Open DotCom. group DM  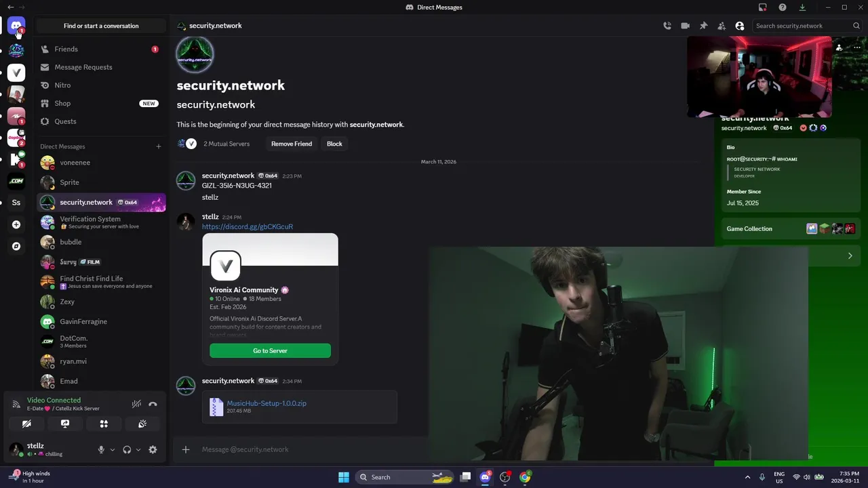point(101,342)
